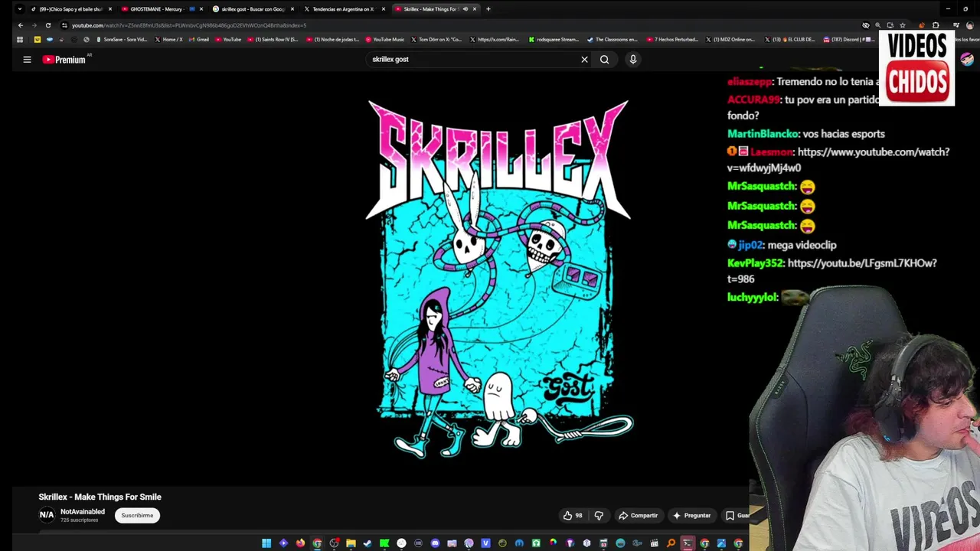Run search with the magnifier button

604,59
